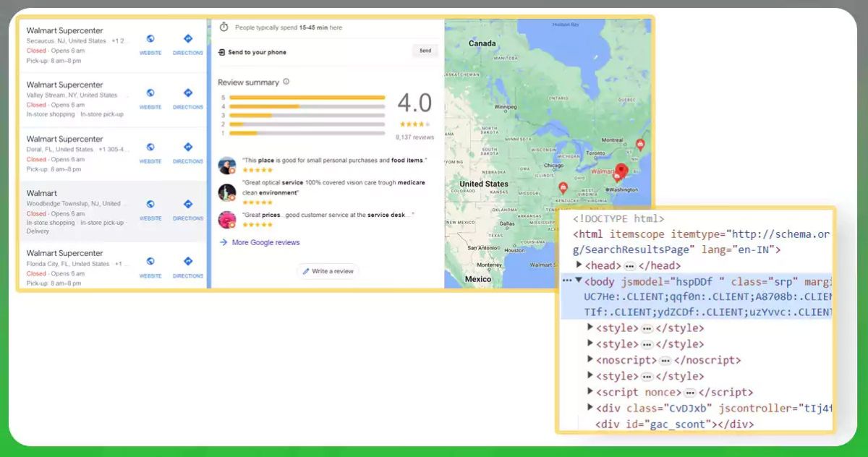Click the 5-star rating bar
Screen dimensions: 868x457
tap(308, 97)
